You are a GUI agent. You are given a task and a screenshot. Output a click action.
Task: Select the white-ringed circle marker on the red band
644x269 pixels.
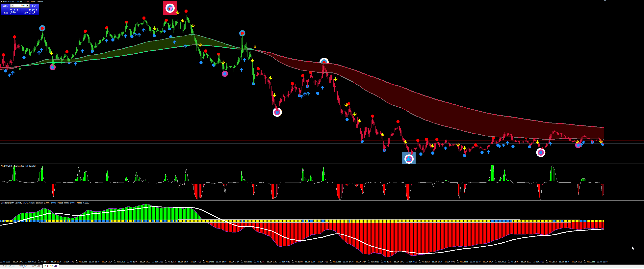pyautogui.click(x=324, y=62)
